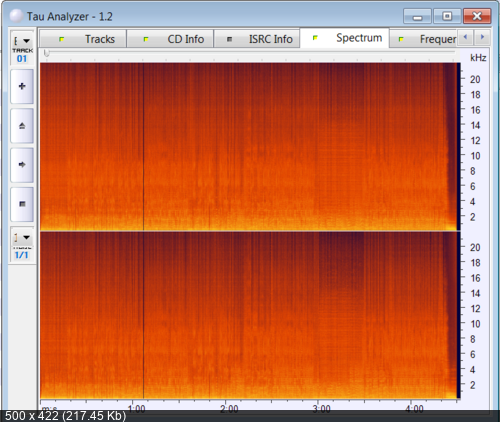Image resolution: width=500 pixels, height=422 pixels.
Task: Click the TRACK 01 number display
Action: coord(22,59)
